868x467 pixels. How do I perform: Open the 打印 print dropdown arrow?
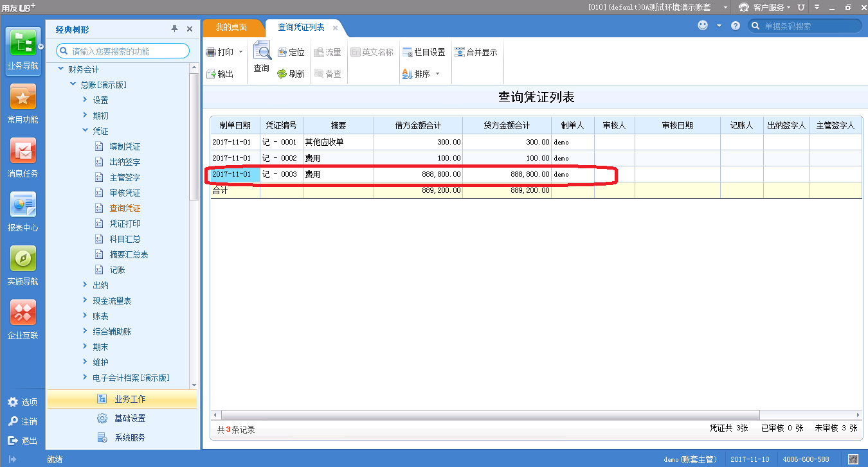pyautogui.click(x=240, y=51)
